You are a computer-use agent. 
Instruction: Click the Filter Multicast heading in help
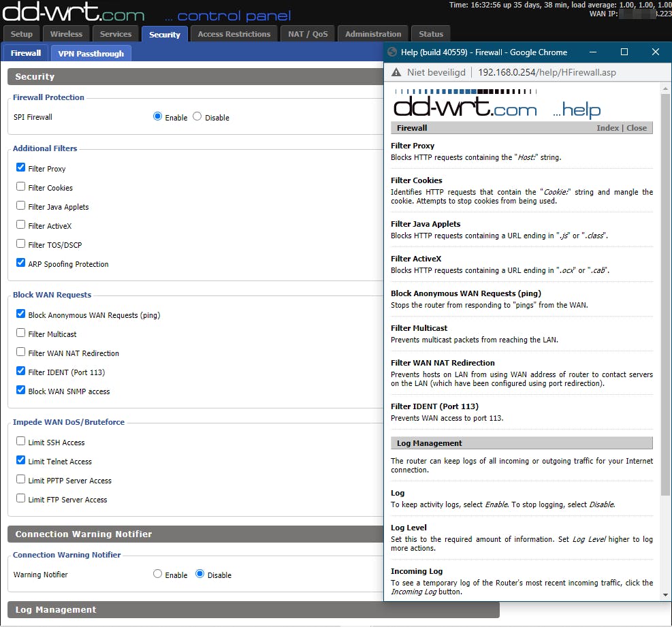click(419, 328)
